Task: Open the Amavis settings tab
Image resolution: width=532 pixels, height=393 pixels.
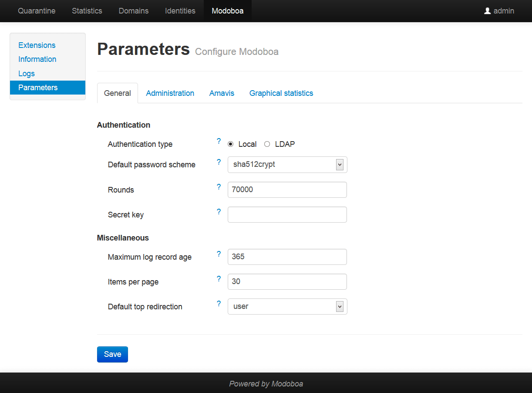Action: (x=222, y=93)
